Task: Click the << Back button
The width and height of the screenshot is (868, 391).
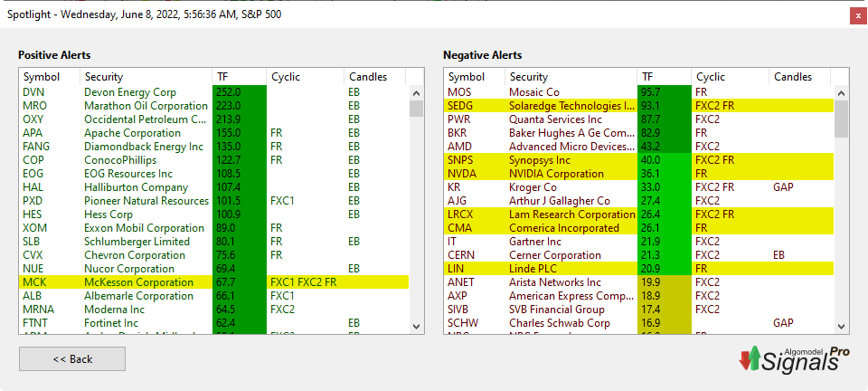Action: (x=72, y=359)
